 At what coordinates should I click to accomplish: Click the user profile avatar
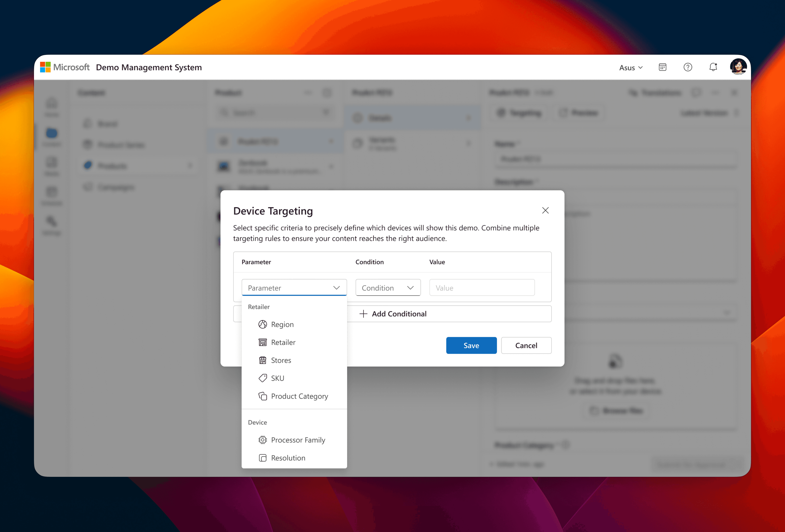click(738, 66)
